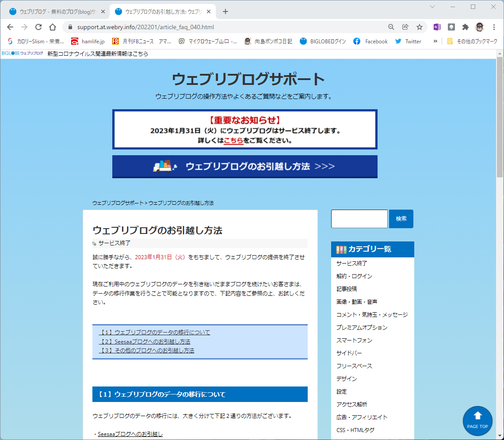This screenshot has height=440, width=504.
Task: Open the マイクロウェーブ山口 bookmark
Action: 208,41
